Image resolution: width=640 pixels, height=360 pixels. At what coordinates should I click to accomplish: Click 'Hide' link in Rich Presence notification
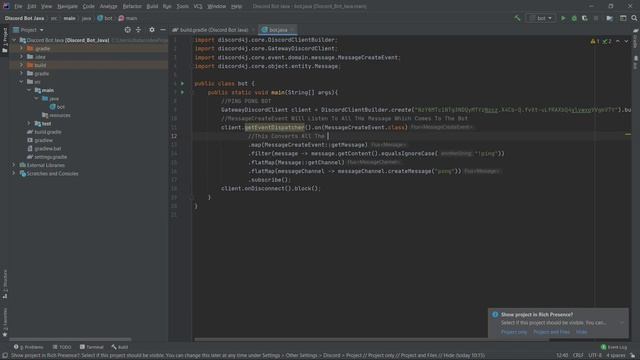(x=582, y=332)
